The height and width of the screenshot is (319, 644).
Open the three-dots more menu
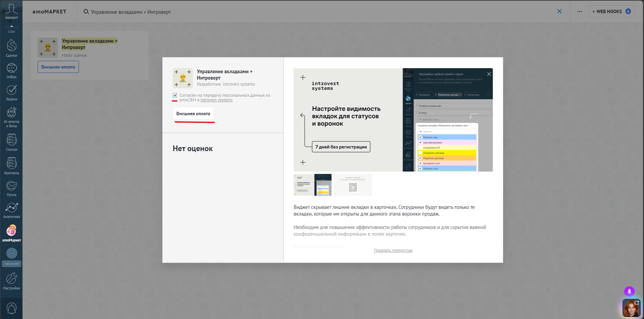(x=579, y=11)
